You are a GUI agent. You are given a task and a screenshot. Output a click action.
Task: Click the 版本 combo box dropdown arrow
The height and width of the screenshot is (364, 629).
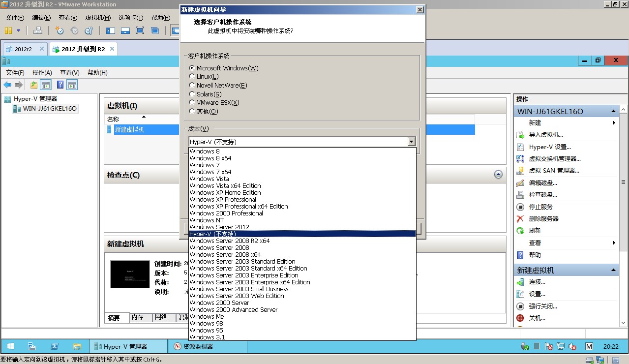click(x=412, y=142)
